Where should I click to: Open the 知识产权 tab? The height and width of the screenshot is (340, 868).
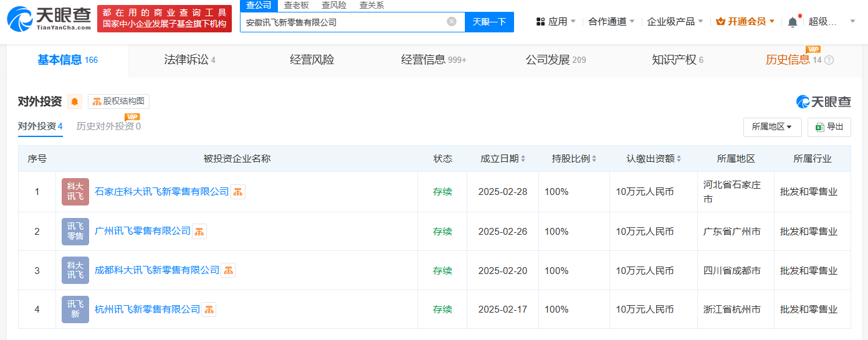pyautogui.click(x=677, y=60)
